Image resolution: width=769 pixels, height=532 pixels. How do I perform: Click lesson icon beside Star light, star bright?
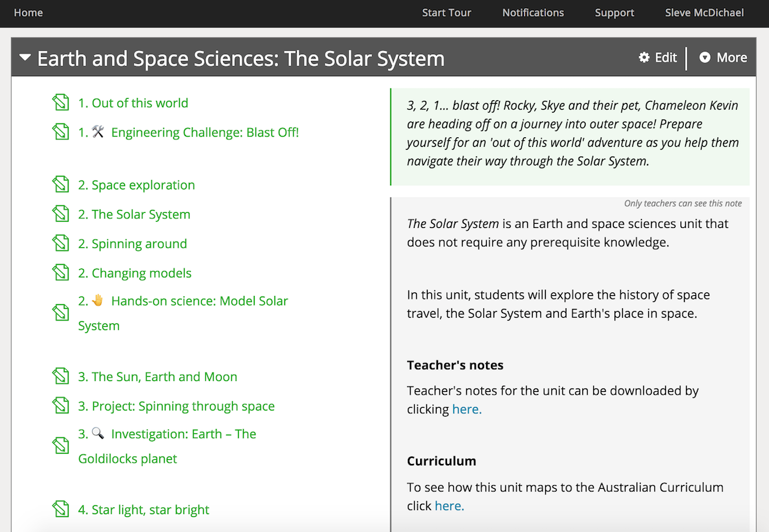pyautogui.click(x=61, y=509)
